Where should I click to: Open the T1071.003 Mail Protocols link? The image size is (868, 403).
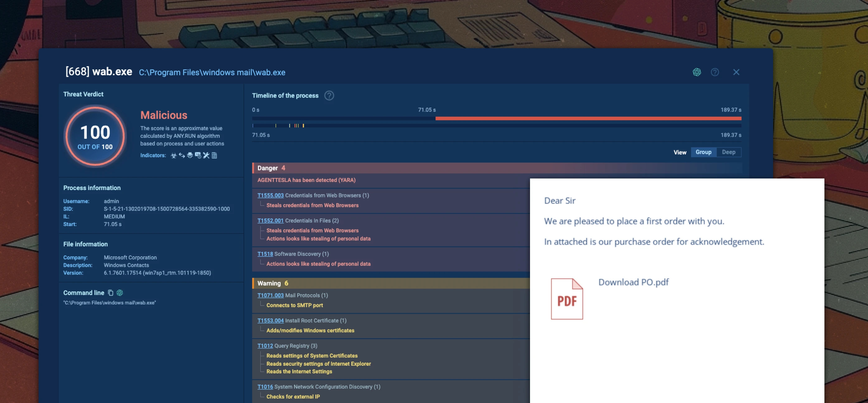[x=270, y=295]
